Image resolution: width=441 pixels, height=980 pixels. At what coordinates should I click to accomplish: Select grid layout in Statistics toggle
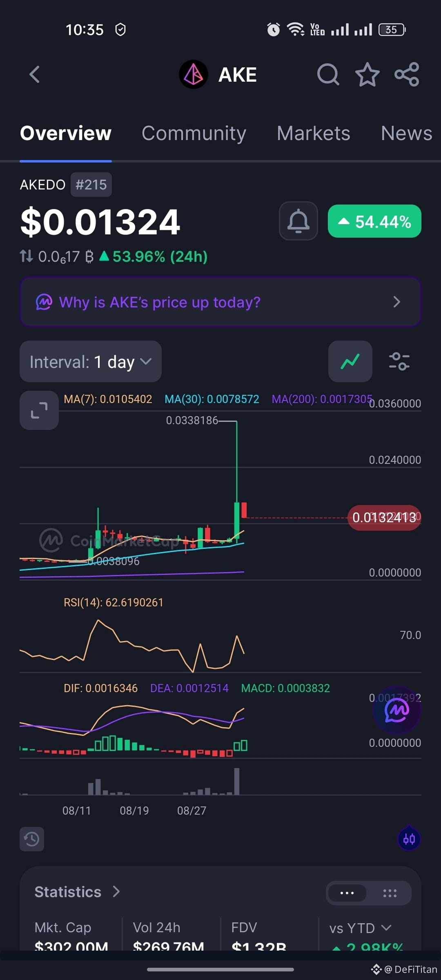point(390,893)
